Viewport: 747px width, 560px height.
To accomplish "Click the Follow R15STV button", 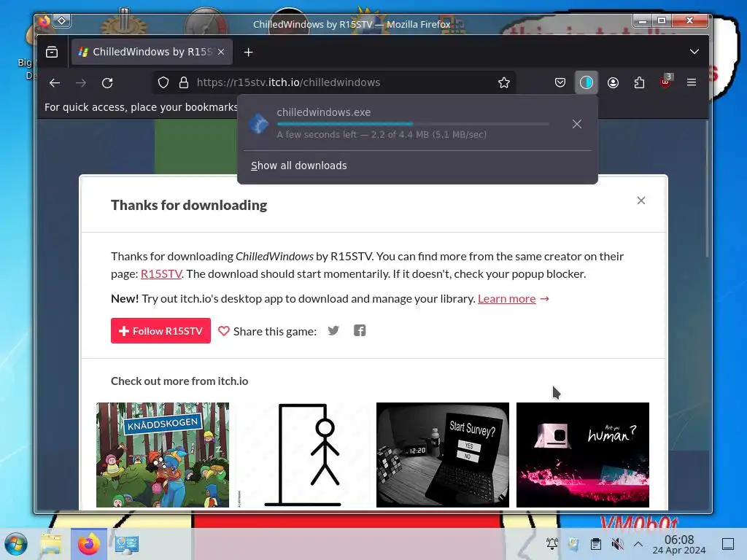I will [x=160, y=330].
